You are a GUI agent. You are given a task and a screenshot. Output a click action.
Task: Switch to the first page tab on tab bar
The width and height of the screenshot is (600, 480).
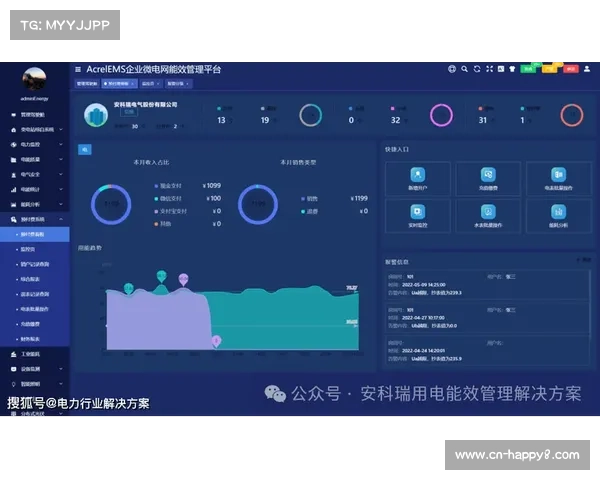coord(87,83)
